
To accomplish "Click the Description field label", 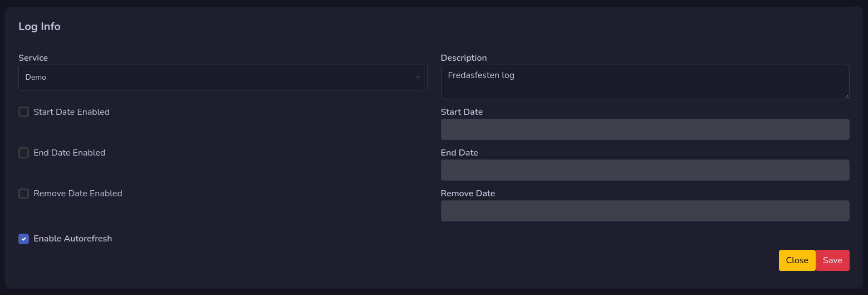I will [x=464, y=58].
